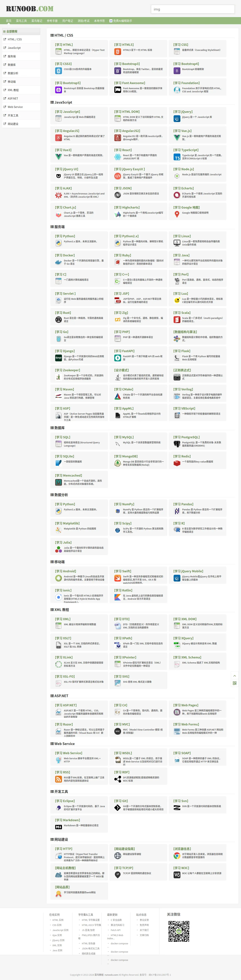The height and width of the screenshot is (980, 241).
Task: Click the MongoDB leaf icon
Action: pyautogui.click(x=117, y=463)
